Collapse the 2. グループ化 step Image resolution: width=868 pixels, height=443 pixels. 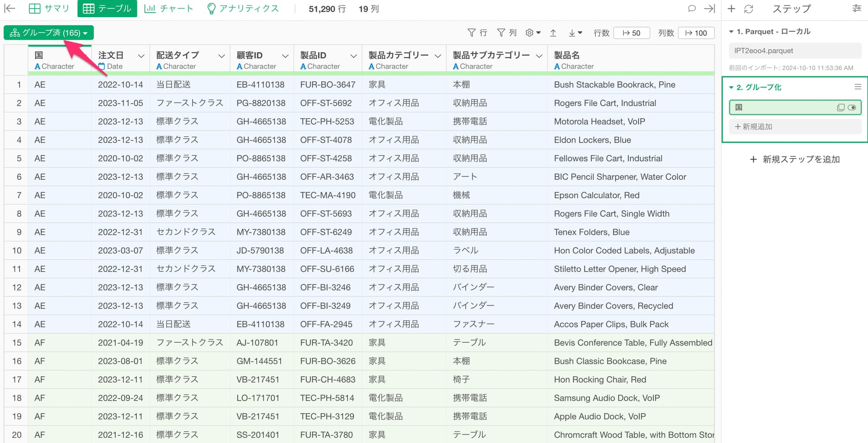tap(731, 87)
